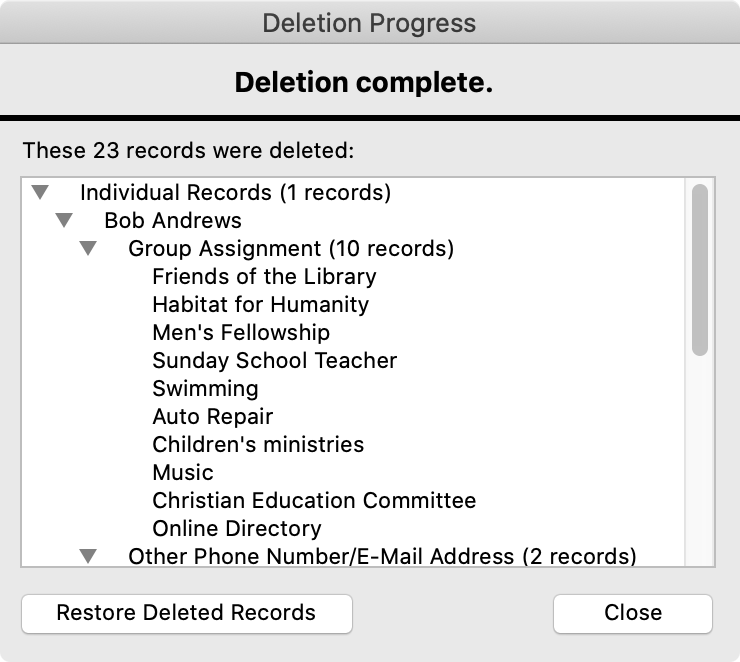This screenshot has height=662, width=740.
Task: Select the Music group entry
Action: click(x=183, y=472)
